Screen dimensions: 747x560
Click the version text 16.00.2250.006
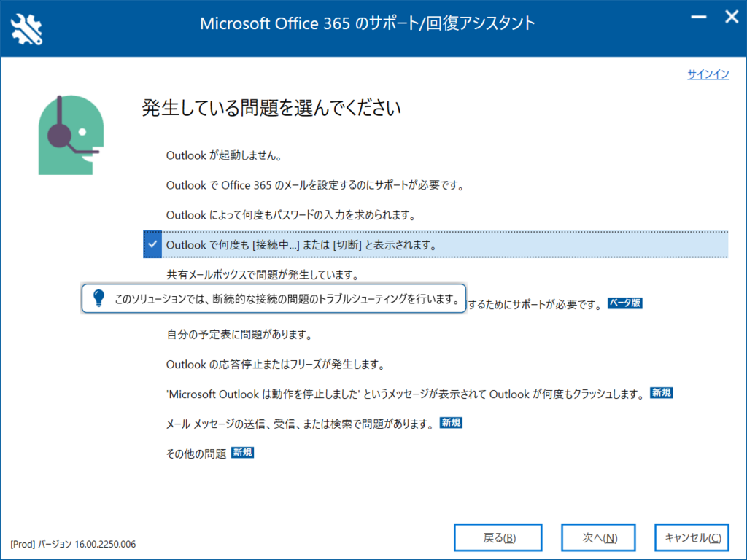click(x=105, y=544)
